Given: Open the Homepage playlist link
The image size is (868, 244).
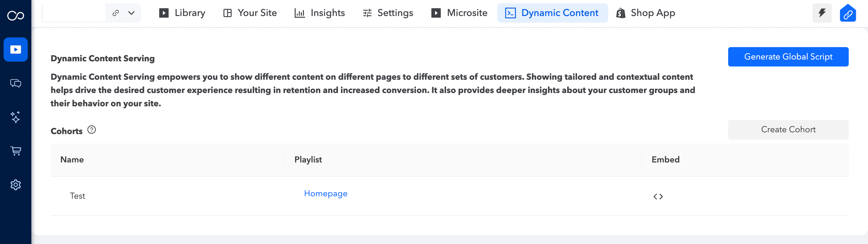Looking at the screenshot, I should [325, 193].
